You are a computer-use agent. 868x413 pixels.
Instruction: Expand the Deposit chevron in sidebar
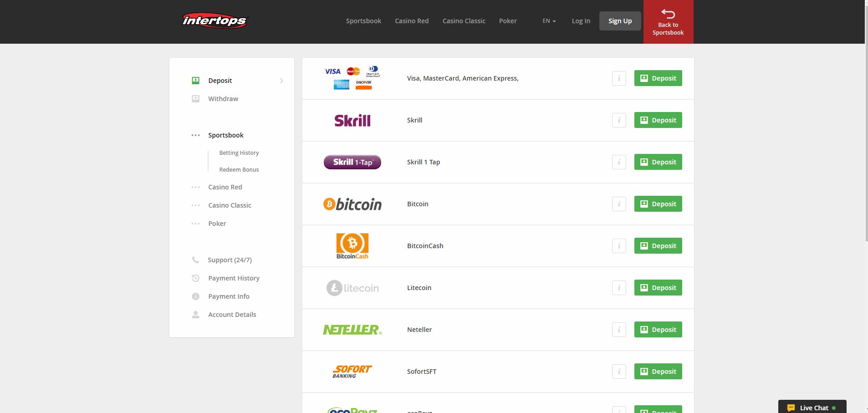(281, 81)
